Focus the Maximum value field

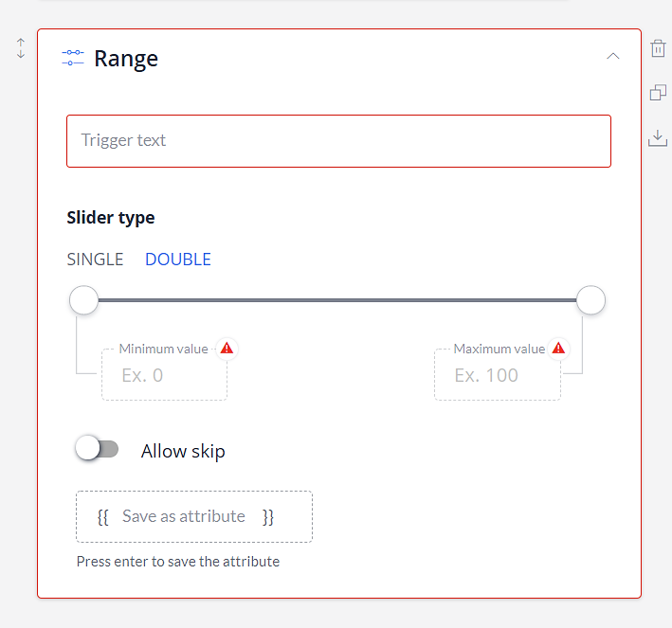coord(498,375)
